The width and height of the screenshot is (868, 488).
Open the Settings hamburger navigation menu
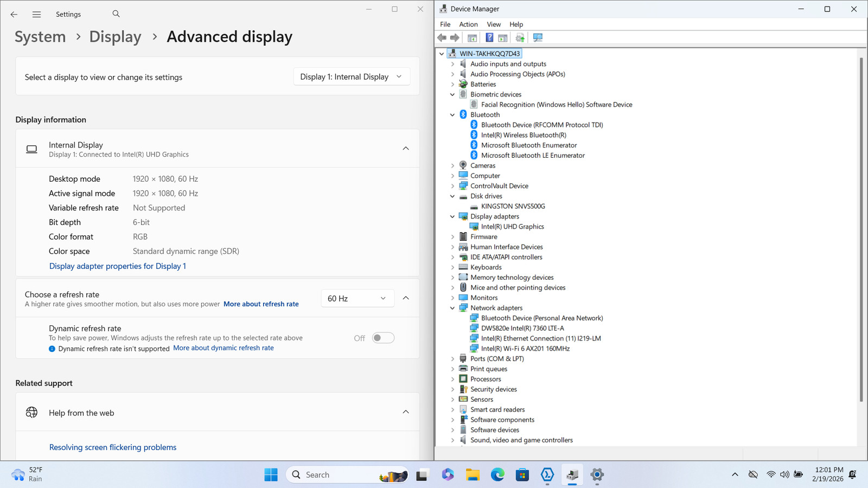point(36,15)
